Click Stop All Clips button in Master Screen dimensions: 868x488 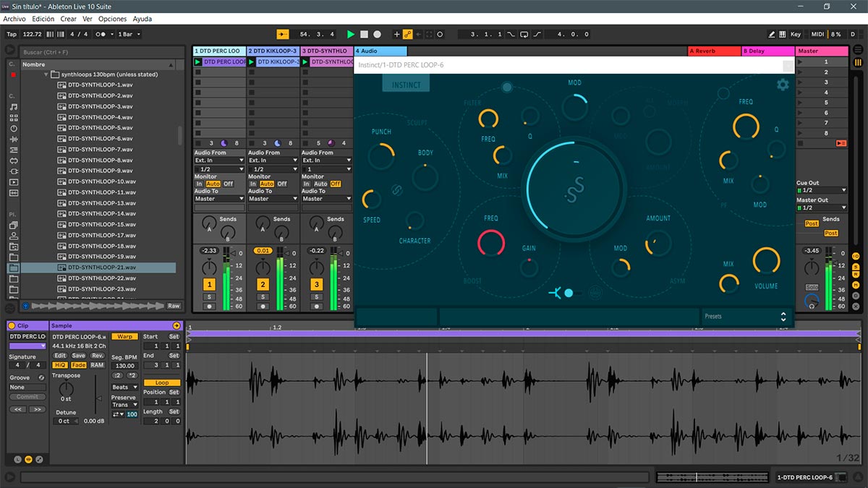tap(841, 143)
